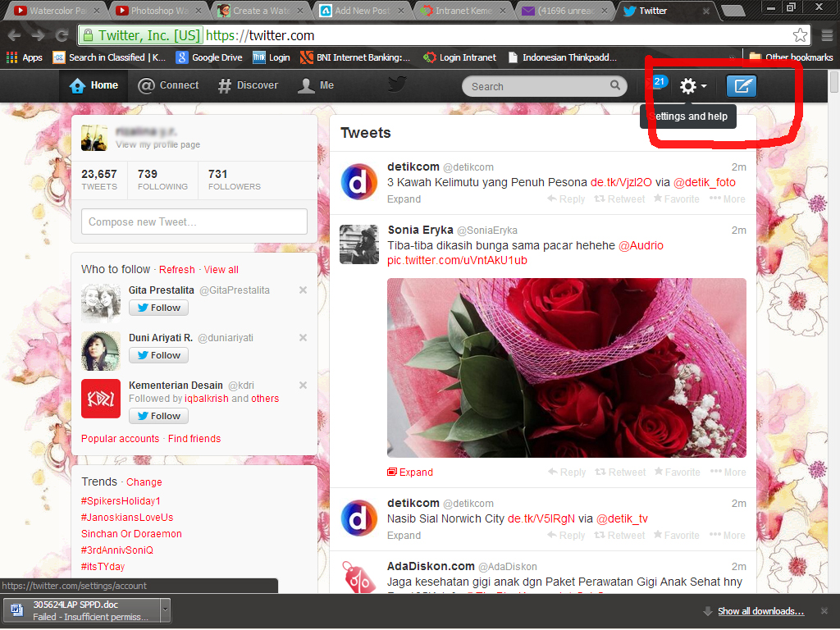Open Sinchan Or Doraemon trend
Screen dimensions: 840x630
point(131,533)
